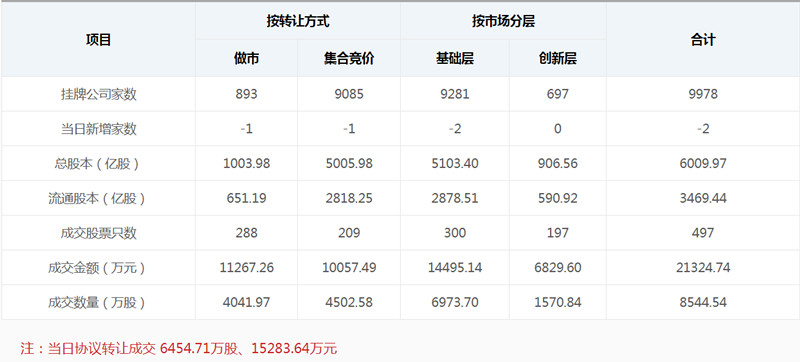The width and height of the screenshot is (800, 362).
Task: Click the 0 in 当日新增家数 row
Action: pos(558,129)
